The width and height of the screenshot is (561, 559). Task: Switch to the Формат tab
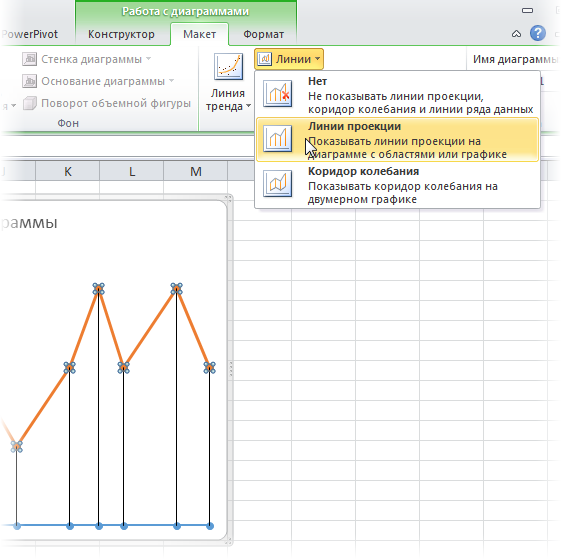click(264, 34)
